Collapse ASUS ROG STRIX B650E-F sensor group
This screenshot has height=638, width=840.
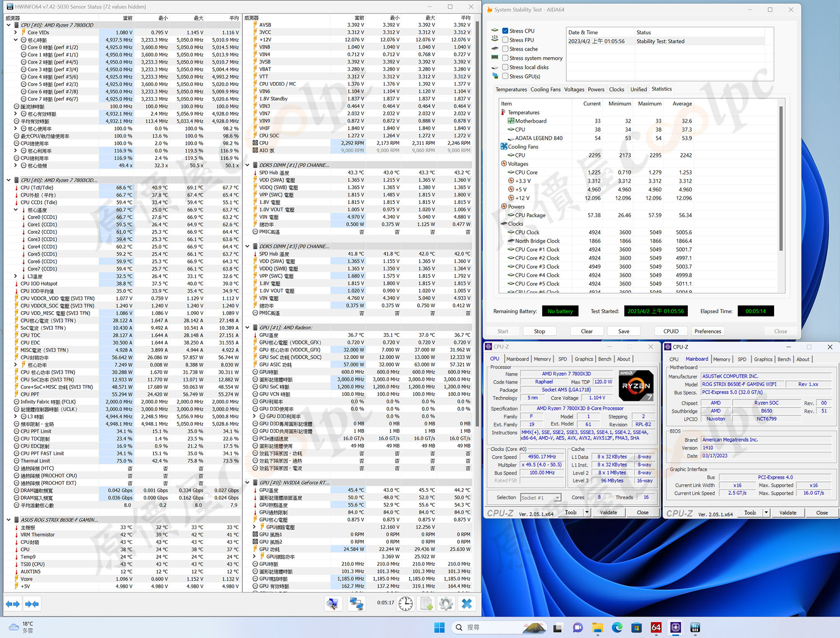coord(8,520)
